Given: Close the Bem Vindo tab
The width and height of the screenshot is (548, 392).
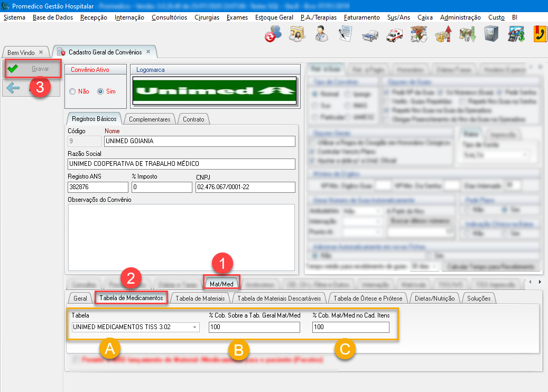Looking at the screenshot, I should coord(41,52).
